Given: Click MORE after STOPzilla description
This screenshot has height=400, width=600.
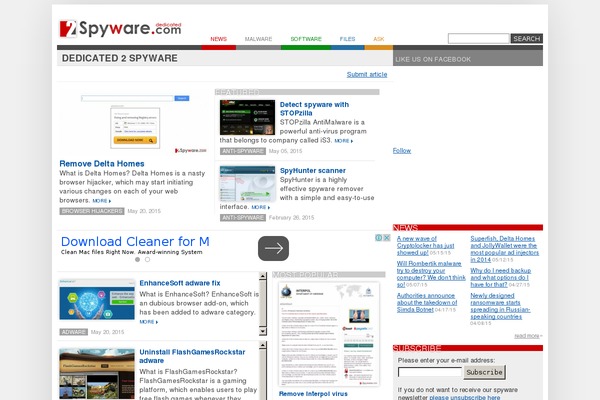Looking at the screenshot, I should tap(344, 141).
